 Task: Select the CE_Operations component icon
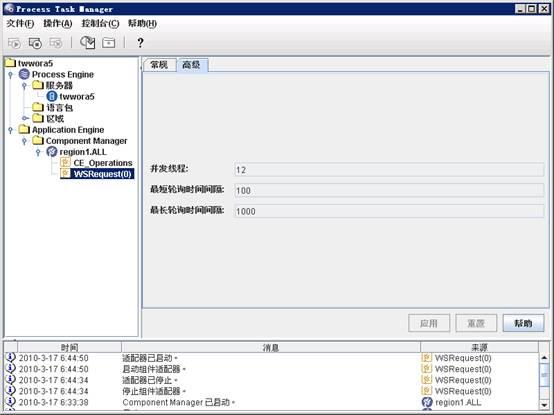pyautogui.click(x=65, y=162)
